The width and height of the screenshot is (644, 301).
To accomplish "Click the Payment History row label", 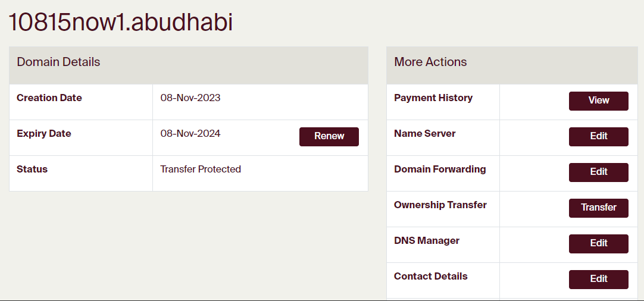I will click(433, 98).
